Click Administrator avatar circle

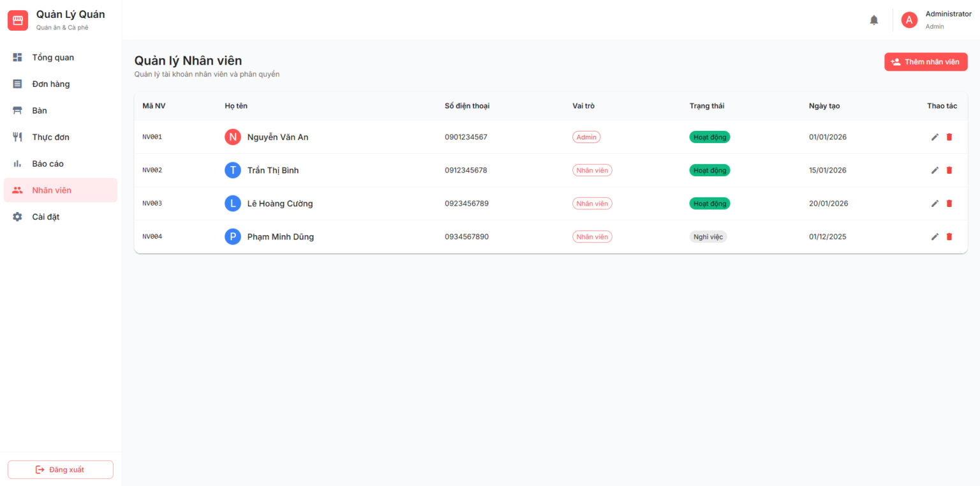pyautogui.click(x=909, y=20)
